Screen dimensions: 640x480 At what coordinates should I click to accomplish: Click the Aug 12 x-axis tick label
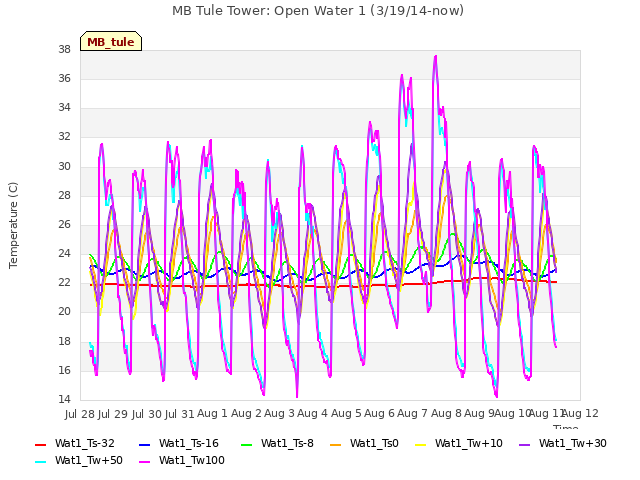coord(580,413)
